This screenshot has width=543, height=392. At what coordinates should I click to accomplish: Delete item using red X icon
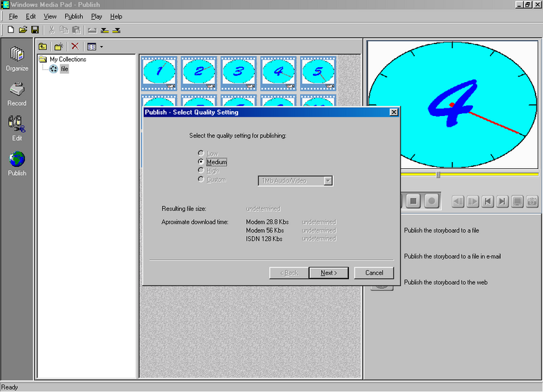click(75, 47)
